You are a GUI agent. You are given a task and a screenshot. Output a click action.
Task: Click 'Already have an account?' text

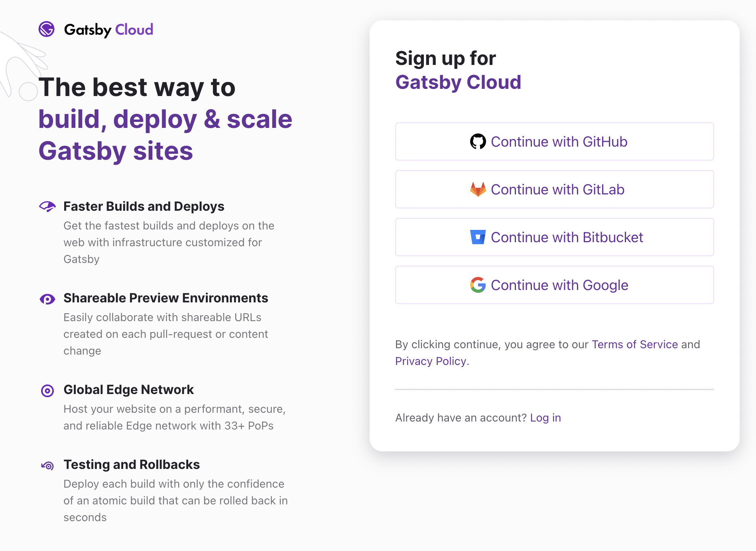(461, 418)
